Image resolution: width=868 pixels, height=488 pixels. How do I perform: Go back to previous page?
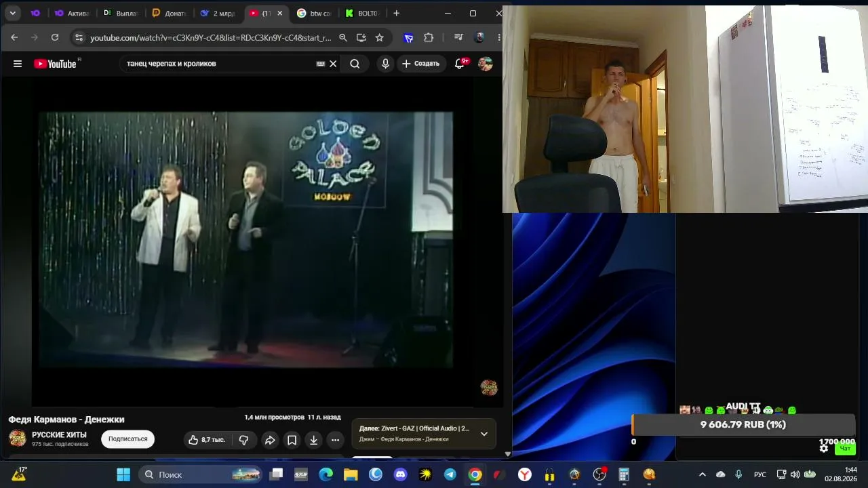pyautogui.click(x=14, y=37)
